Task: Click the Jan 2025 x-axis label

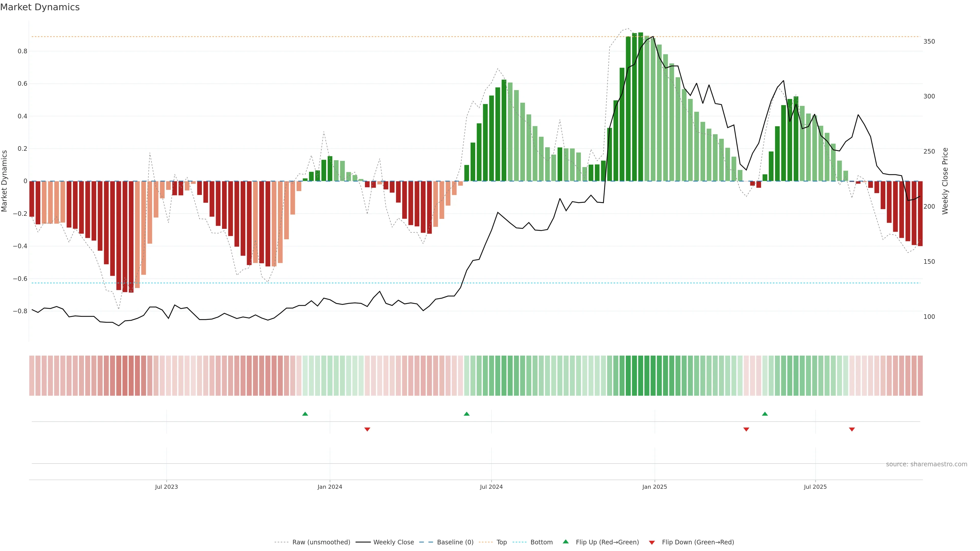Action: [654, 487]
